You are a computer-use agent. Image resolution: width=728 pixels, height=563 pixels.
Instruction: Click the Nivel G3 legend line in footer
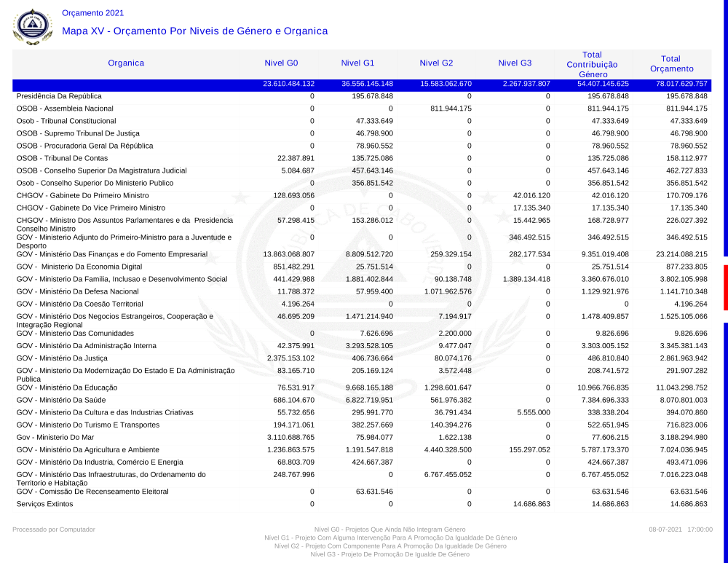click(x=389, y=554)
